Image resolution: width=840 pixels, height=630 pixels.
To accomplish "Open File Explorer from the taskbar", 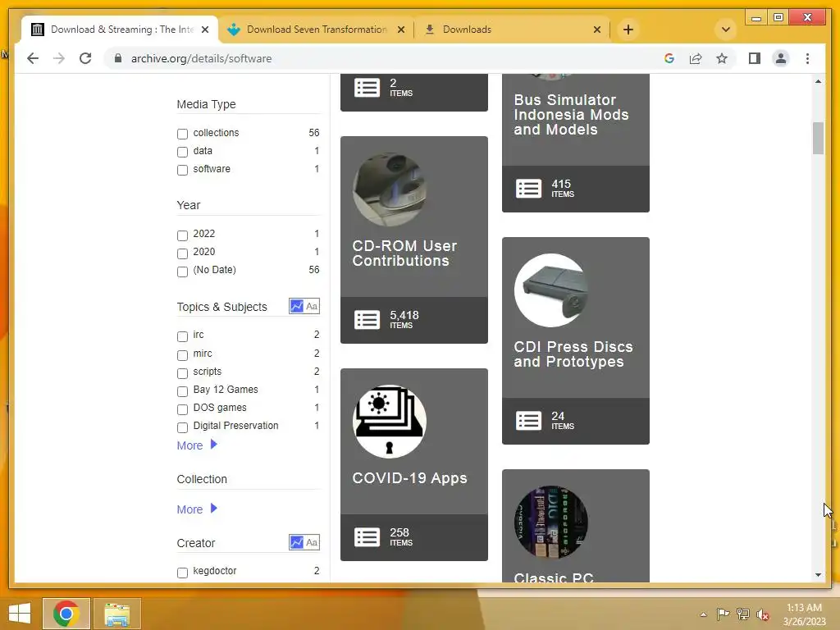I will (116, 614).
